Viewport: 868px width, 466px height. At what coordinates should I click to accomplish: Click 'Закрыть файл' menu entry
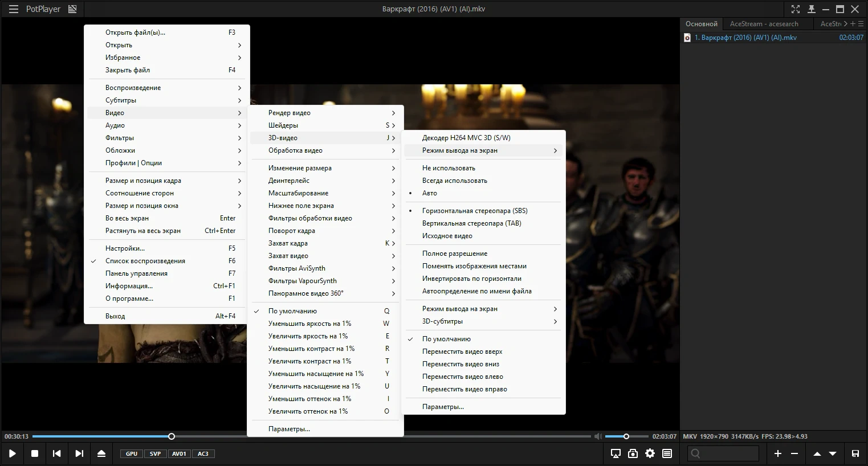click(166, 70)
